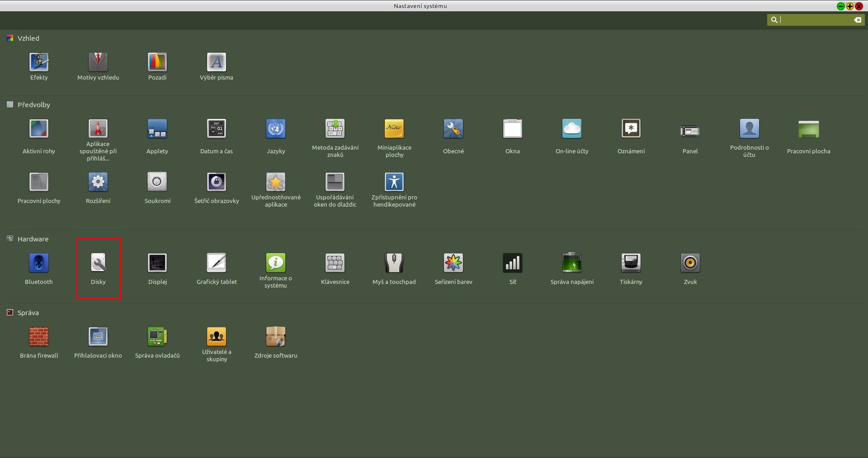Open Myš a touchpad settings

point(394,263)
